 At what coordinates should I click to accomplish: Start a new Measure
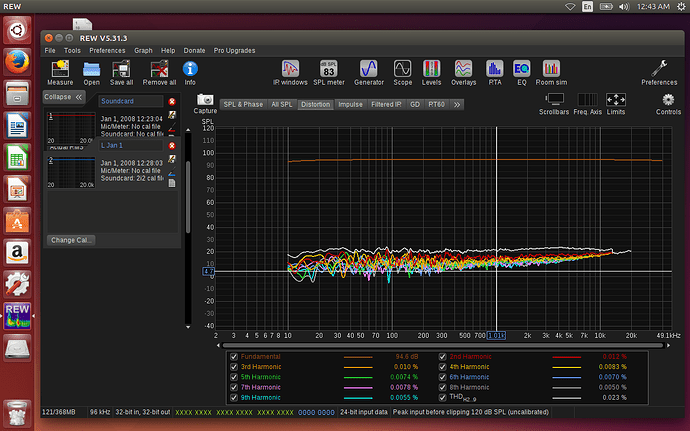click(60, 73)
